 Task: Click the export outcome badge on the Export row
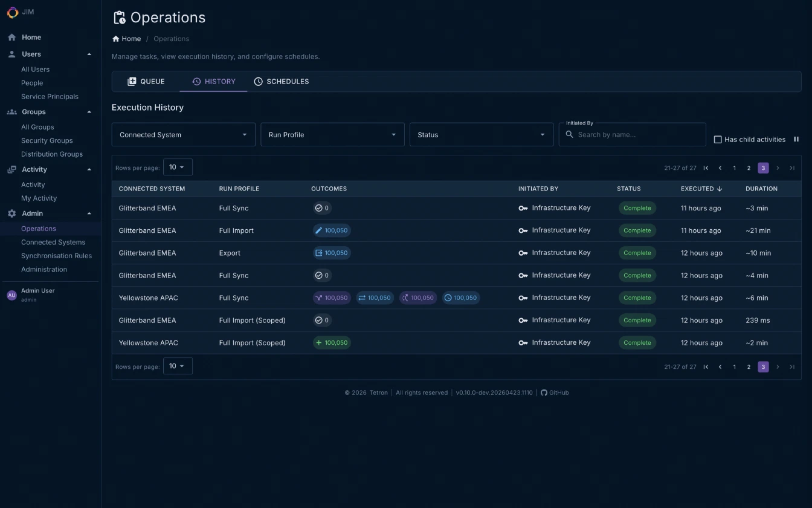point(331,253)
